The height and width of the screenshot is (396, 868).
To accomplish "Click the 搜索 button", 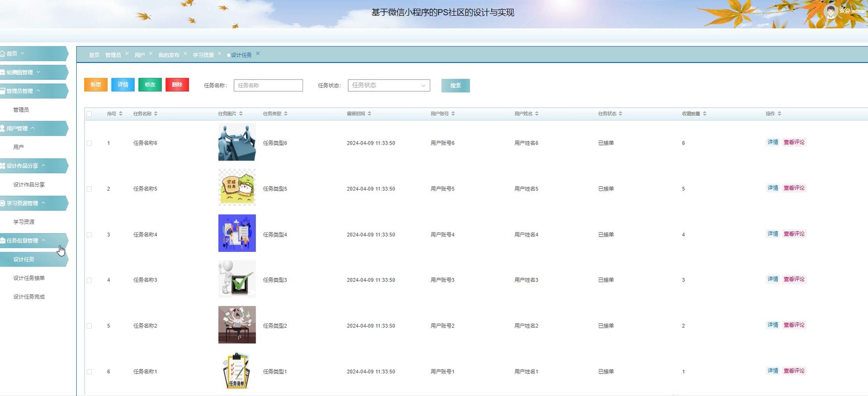I will [456, 86].
